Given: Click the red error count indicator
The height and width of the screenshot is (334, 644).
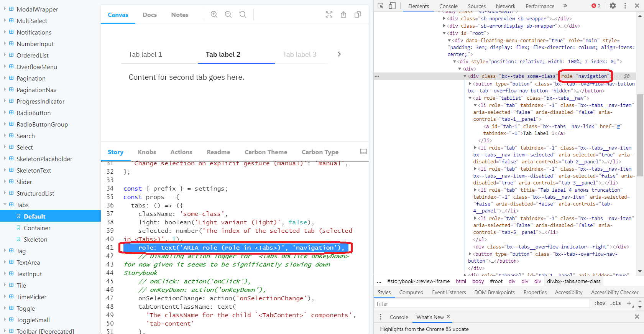Looking at the screenshot, I should (x=596, y=6).
